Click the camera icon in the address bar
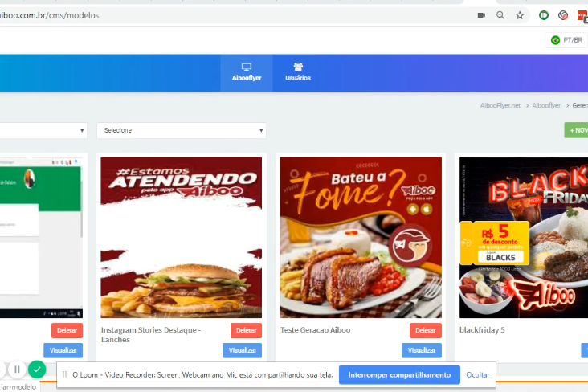 point(481,15)
